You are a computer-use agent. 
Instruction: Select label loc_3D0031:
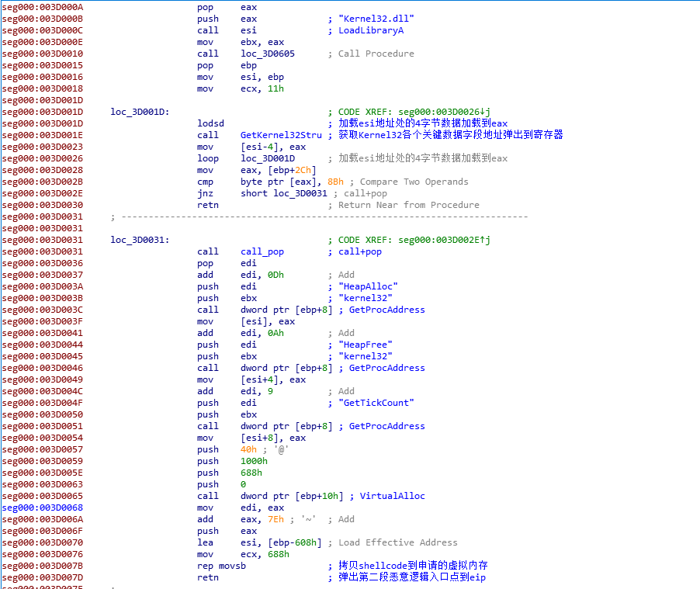pos(140,240)
